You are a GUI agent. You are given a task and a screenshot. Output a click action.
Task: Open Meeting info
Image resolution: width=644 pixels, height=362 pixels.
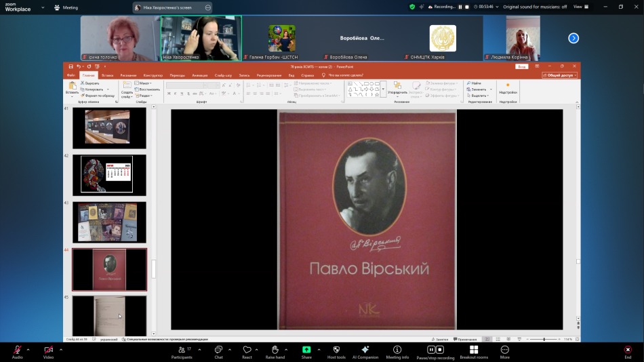click(x=397, y=350)
